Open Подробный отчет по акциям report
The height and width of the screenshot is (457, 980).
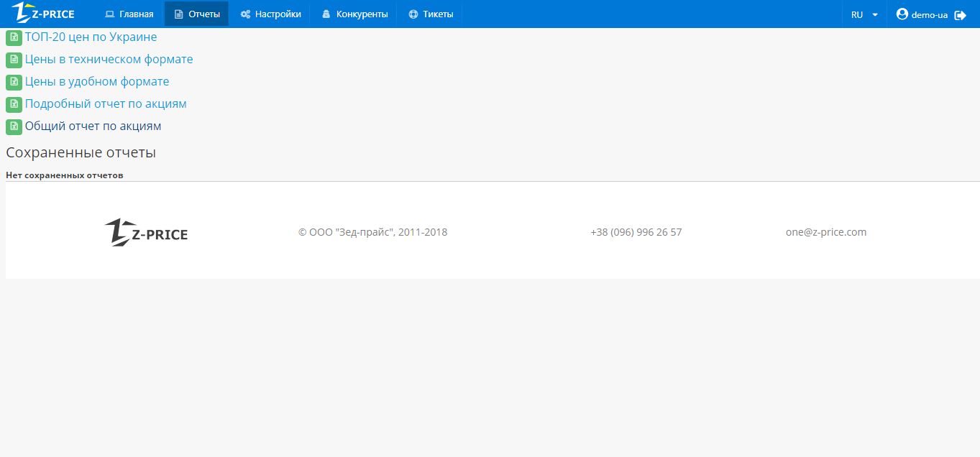point(106,104)
